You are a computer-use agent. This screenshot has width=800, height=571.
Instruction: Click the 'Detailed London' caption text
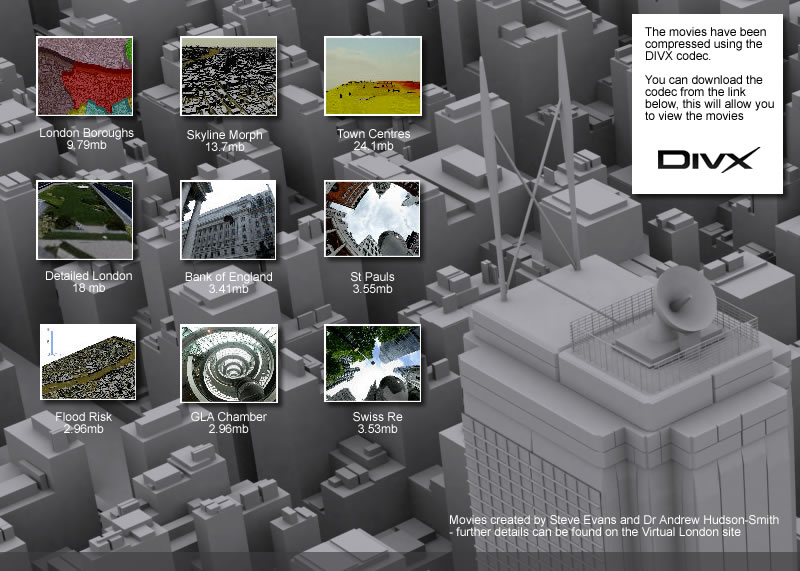(89, 276)
